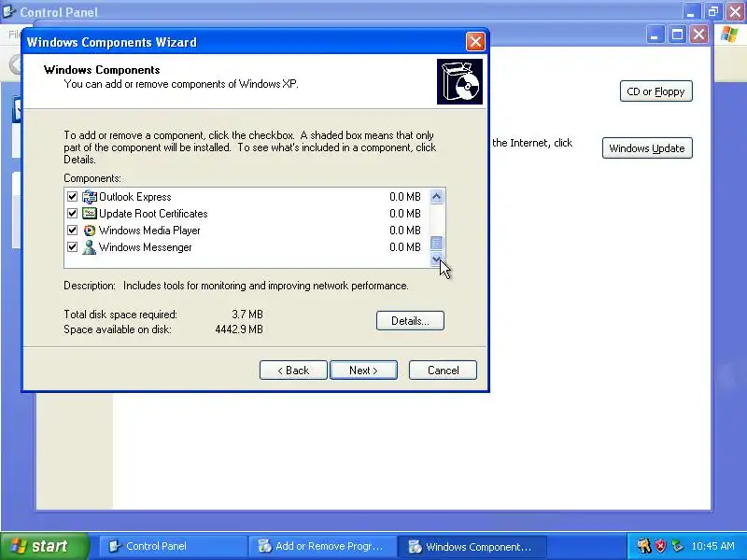Toggle the Windows Media Player checkbox
Image resolution: width=747 pixels, height=560 pixels.
(x=73, y=231)
